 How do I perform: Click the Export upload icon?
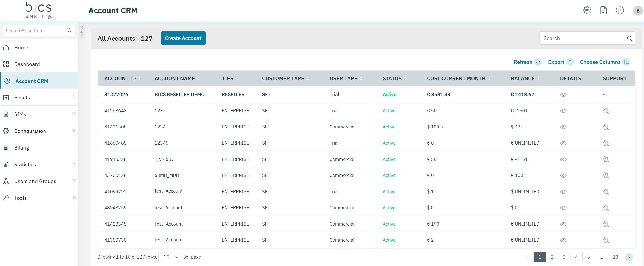pyautogui.click(x=570, y=62)
